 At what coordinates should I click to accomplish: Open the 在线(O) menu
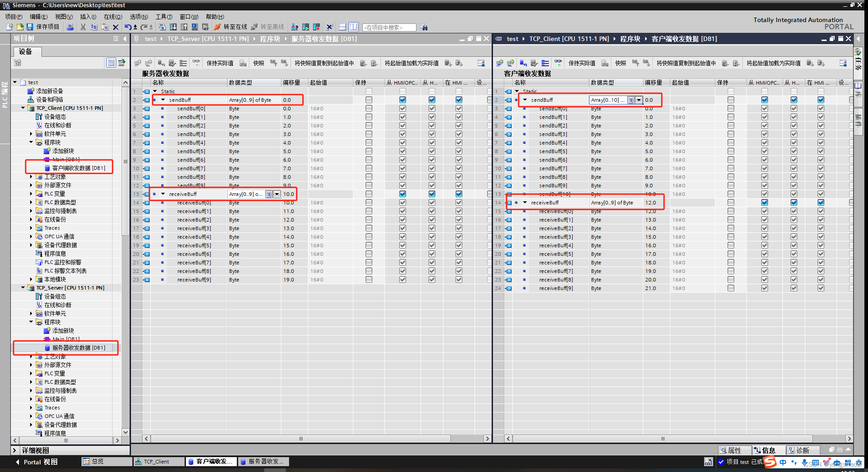tap(113, 17)
